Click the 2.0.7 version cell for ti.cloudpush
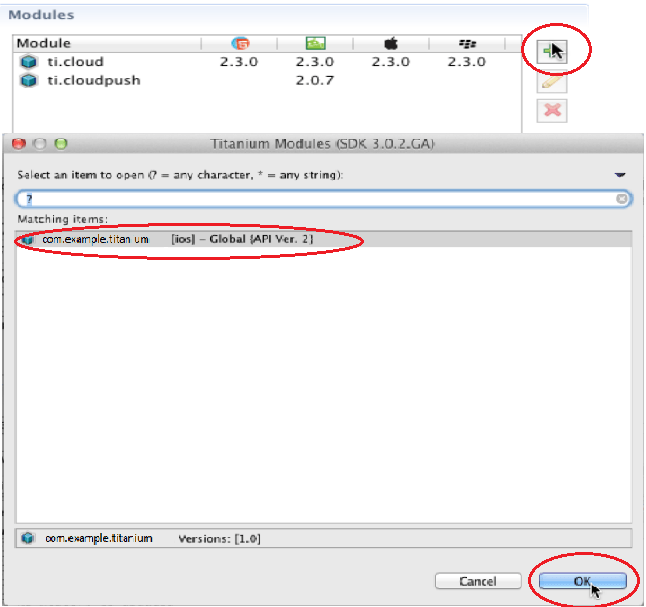Viewport: 646px width, 607px height. pyautogui.click(x=315, y=80)
